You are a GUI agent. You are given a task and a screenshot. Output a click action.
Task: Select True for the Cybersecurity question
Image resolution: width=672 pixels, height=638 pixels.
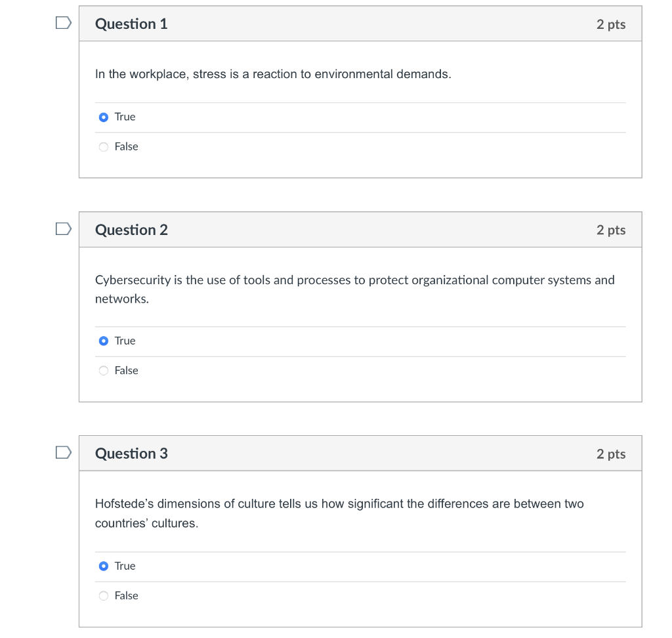(104, 341)
